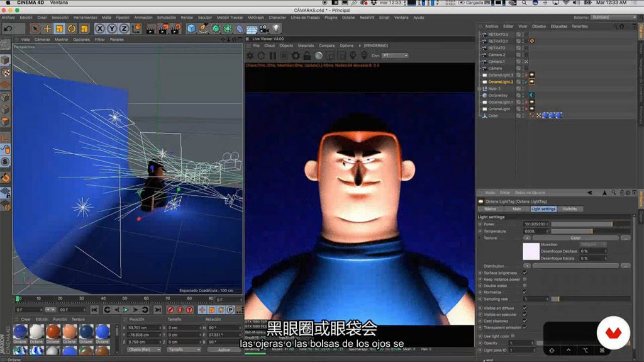Click the white light color swatch
Image resolution: width=644 pixels, height=362 pixels.
(x=531, y=251)
